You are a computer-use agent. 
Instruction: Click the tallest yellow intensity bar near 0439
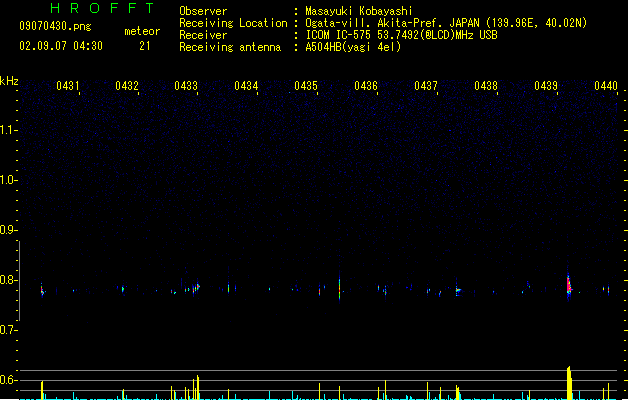pyautogui.click(x=569, y=383)
